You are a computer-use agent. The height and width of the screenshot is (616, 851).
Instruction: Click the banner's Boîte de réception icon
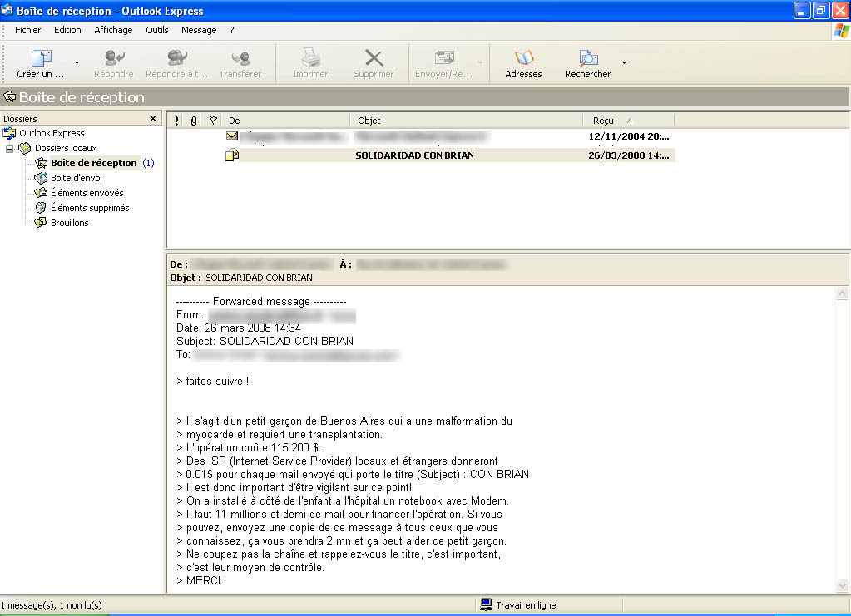pos(9,97)
